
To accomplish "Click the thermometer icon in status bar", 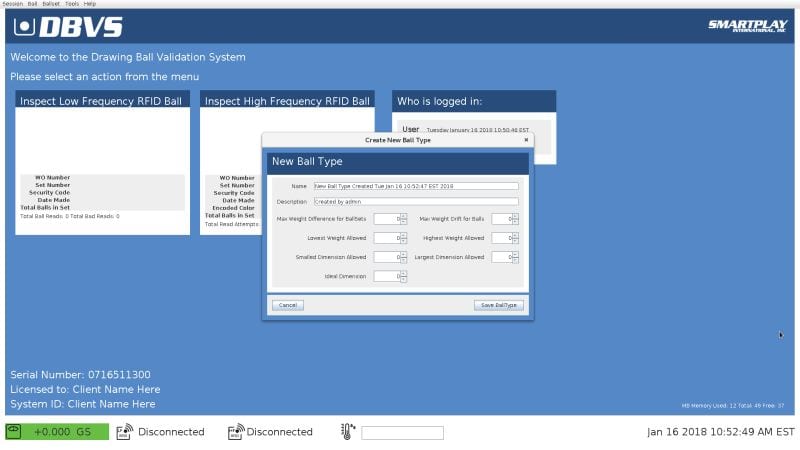I will [x=347, y=432].
